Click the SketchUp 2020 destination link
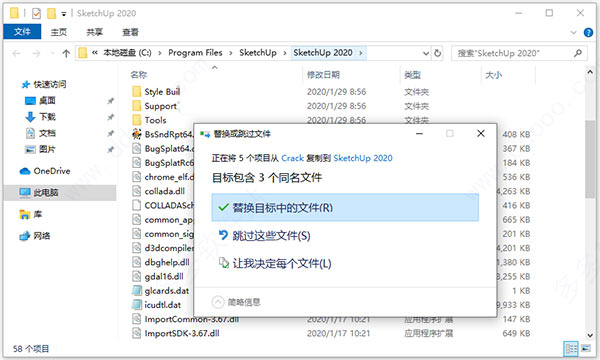The image size is (600, 360). (x=363, y=158)
